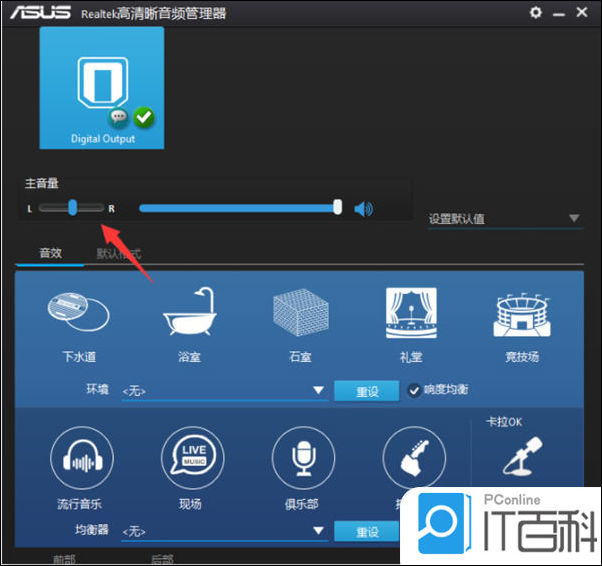Click 重设 button next to 环境
The image size is (602, 566).
pyautogui.click(x=367, y=391)
